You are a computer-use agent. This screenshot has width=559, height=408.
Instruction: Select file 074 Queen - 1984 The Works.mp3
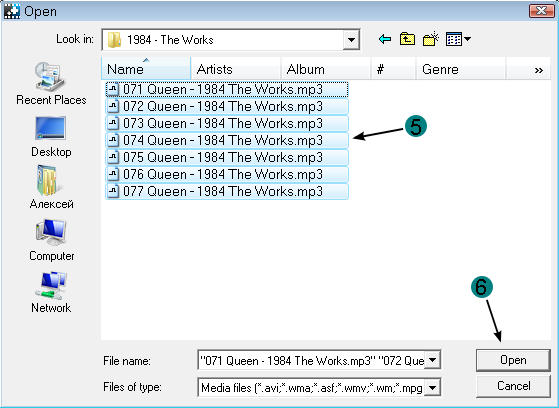coord(227,141)
